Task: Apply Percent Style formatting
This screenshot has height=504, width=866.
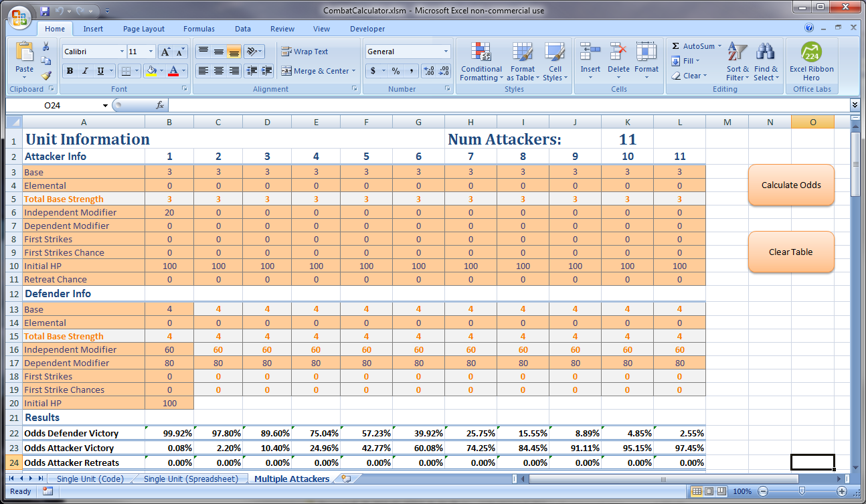Action: coord(395,70)
